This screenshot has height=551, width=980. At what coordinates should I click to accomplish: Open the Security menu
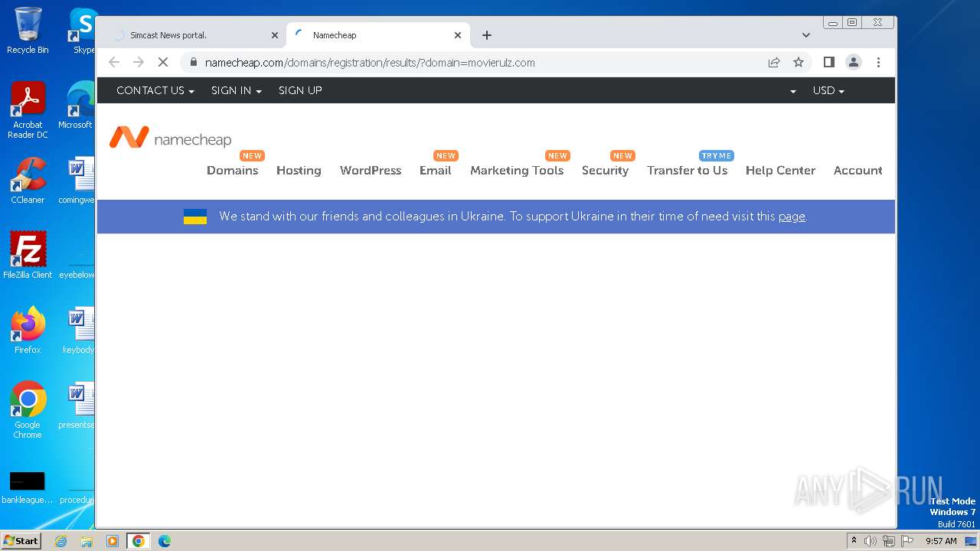point(605,170)
